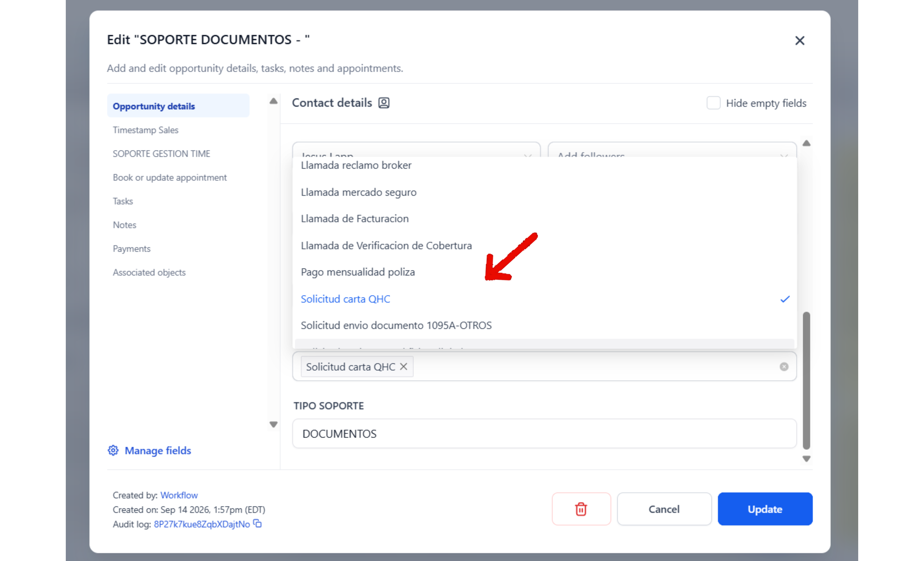Clear all selected values in multiselect
The height and width of the screenshot is (561, 924).
pos(784,367)
